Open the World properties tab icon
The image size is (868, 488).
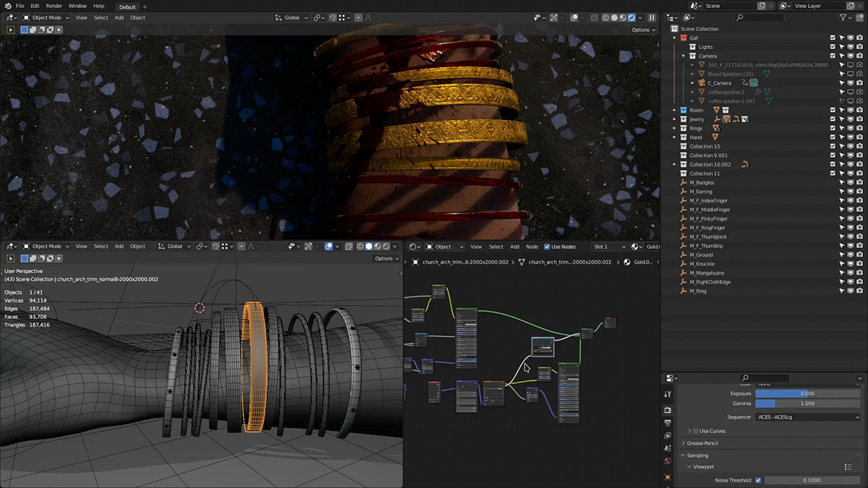point(668,461)
